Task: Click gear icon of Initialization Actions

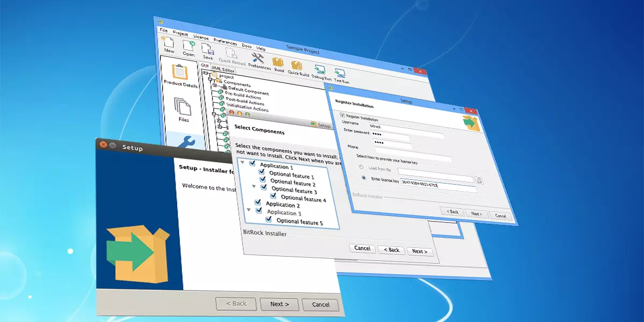Action: (x=221, y=104)
